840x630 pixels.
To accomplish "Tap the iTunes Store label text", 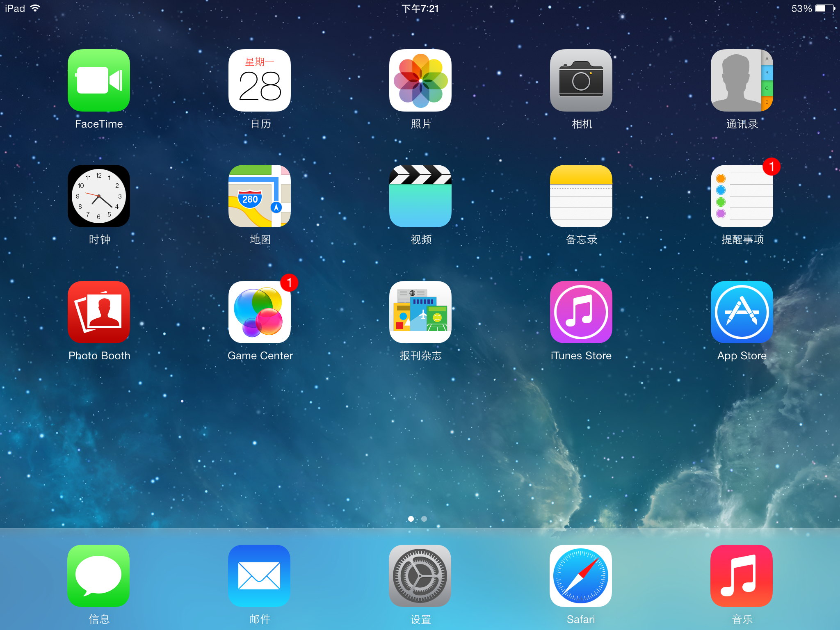I will click(581, 356).
